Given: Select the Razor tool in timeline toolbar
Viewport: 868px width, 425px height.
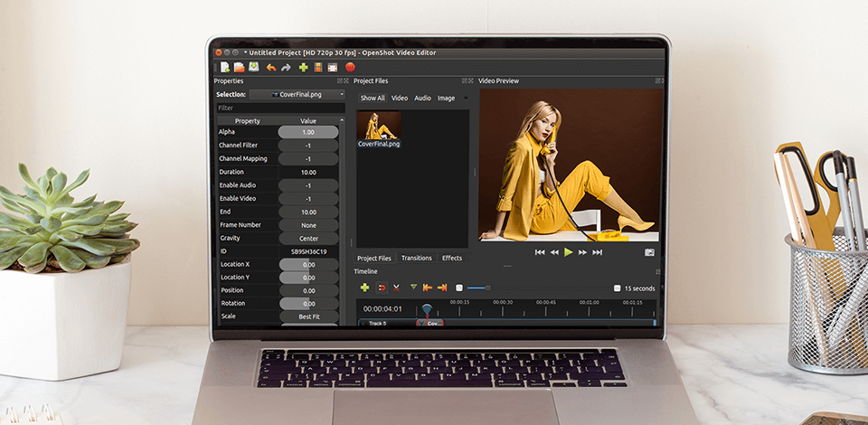Looking at the screenshot, I should [x=396, y=288].
